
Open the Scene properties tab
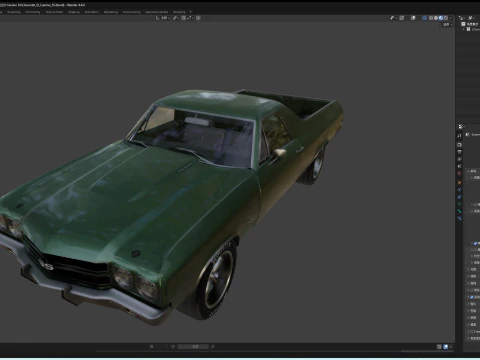[x=460, y=166]
